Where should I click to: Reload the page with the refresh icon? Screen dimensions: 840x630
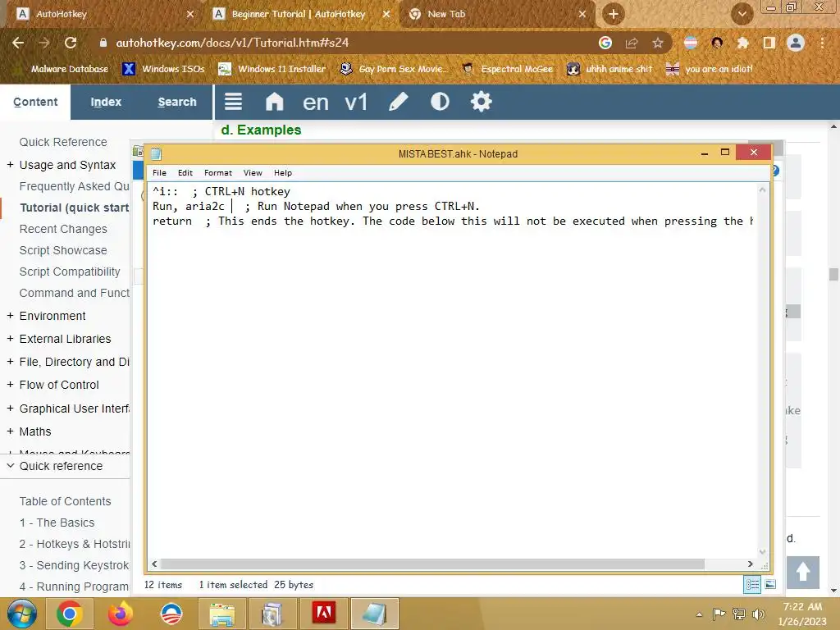(71, 43)
